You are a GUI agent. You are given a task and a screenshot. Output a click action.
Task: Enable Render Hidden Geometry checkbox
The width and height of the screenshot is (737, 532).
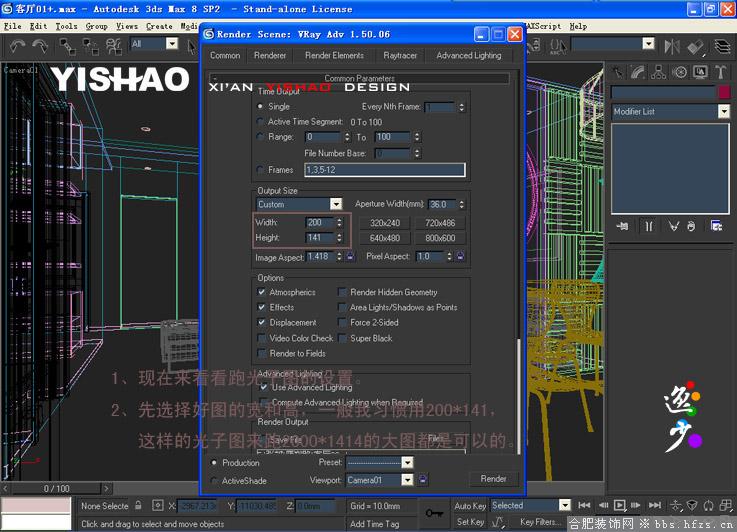click(342, 292)
